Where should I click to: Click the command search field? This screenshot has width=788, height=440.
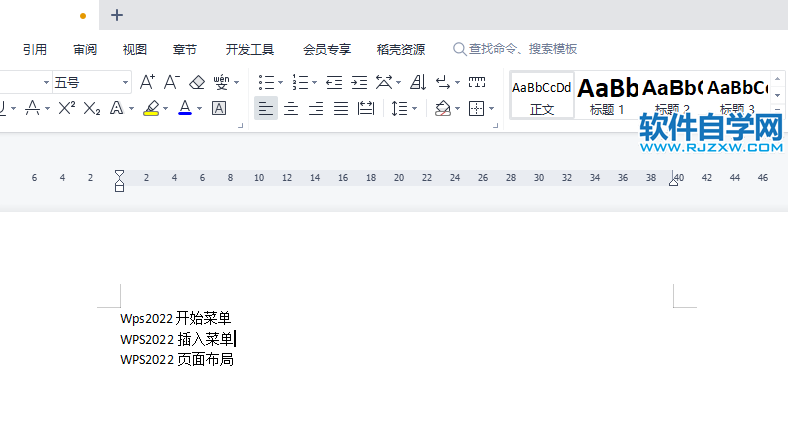[515, 49]
